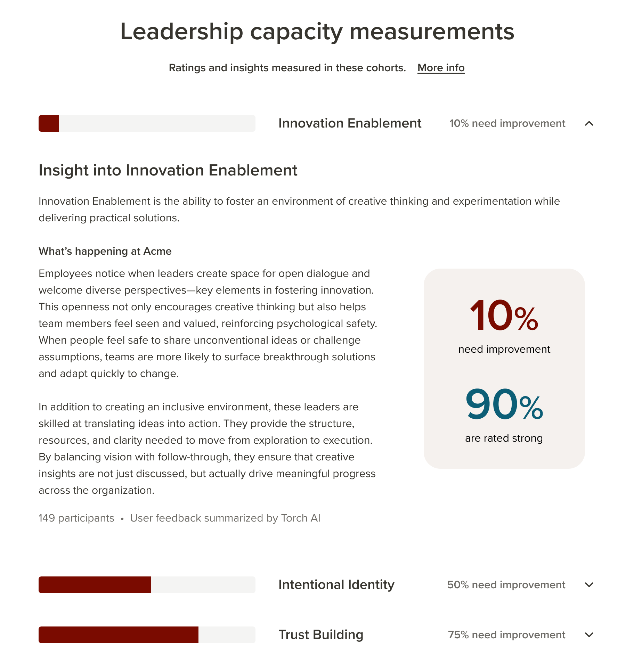Click the large teal 90% statistic

click(x=504, y=404)
